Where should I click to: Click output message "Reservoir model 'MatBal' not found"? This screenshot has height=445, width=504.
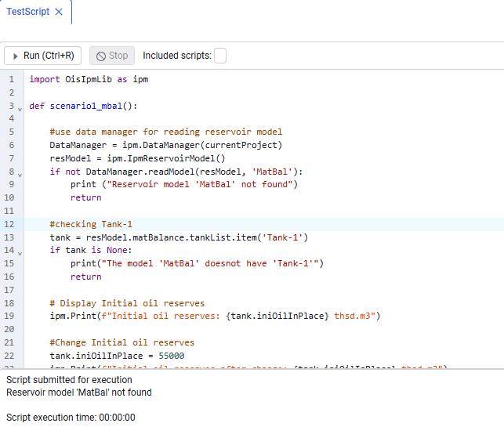click(x=79, y=393)
